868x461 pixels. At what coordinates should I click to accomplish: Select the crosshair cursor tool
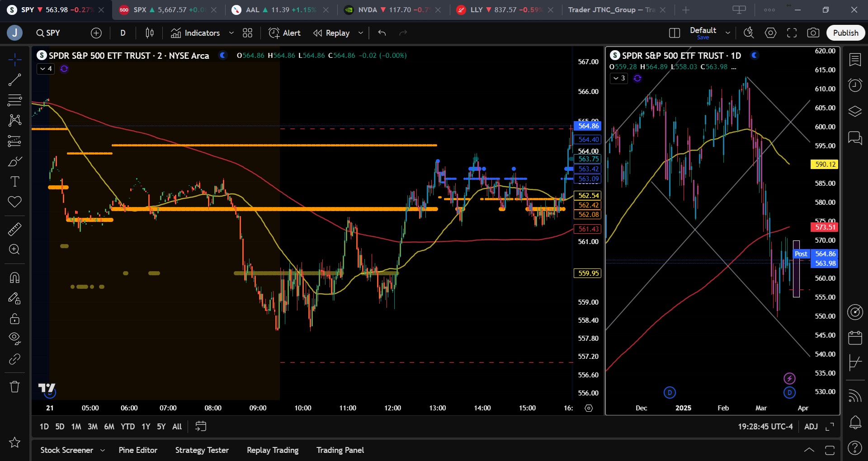click(14, 59)
